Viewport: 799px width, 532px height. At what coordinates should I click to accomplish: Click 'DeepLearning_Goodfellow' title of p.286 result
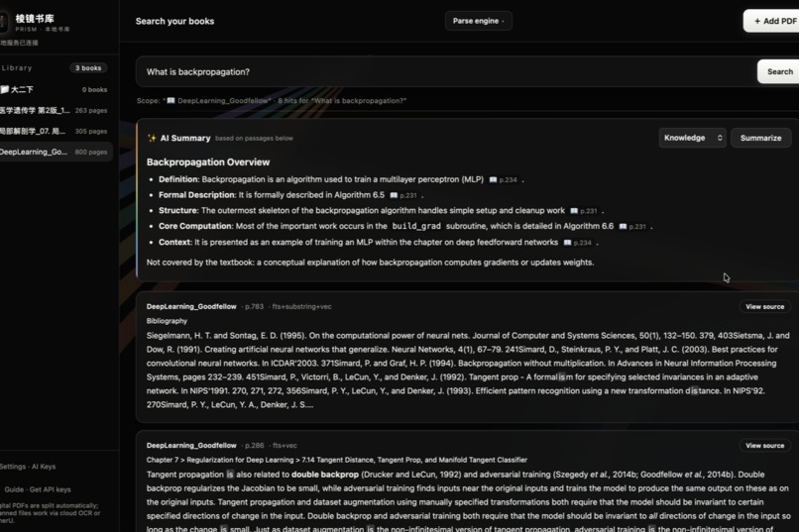point(191,446)
